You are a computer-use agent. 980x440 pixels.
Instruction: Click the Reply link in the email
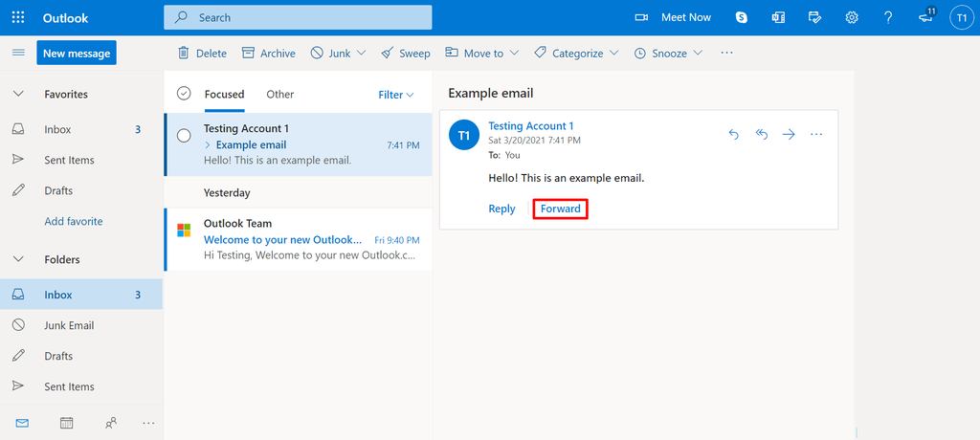tap(501, 209)
